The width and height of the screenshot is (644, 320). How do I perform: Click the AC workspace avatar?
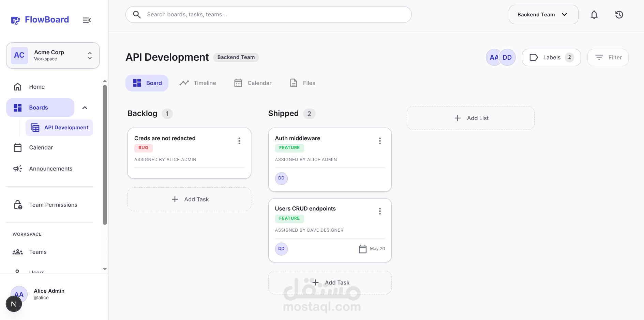tap(19, 55)
